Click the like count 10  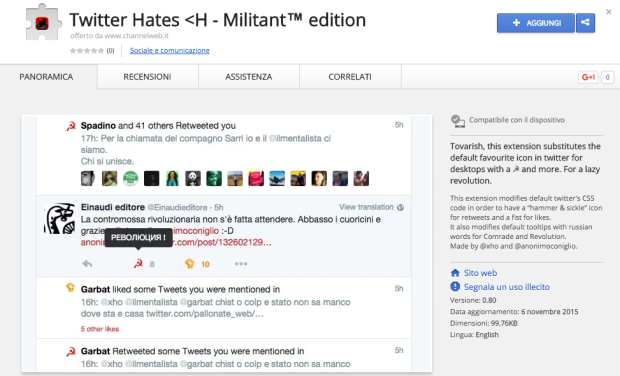[x=205, y=264]
